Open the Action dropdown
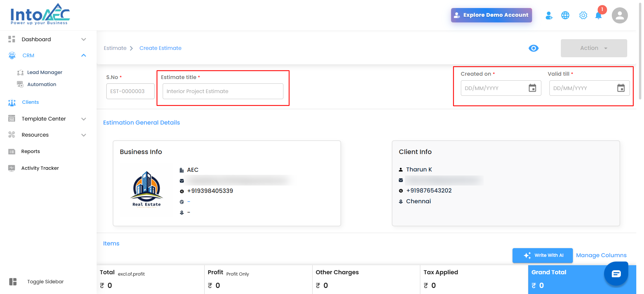 pyautogui.click(x=594, y=48)
